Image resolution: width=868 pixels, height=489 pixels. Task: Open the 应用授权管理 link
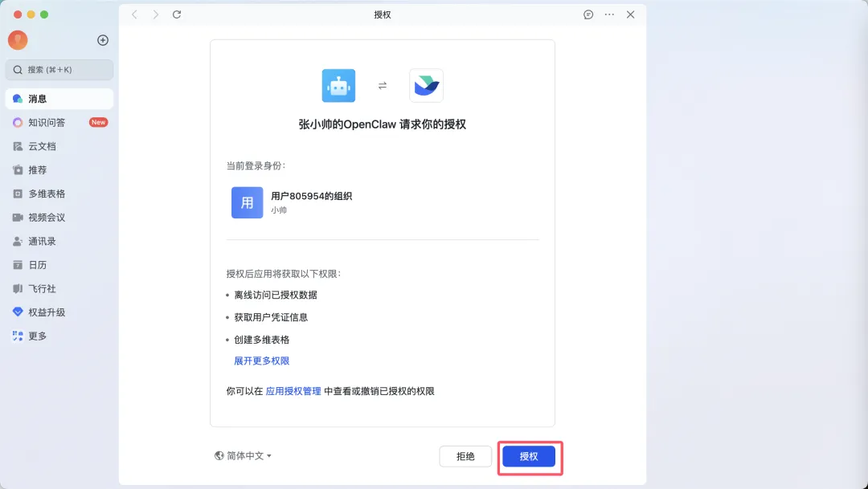click(x=293, y=391)
